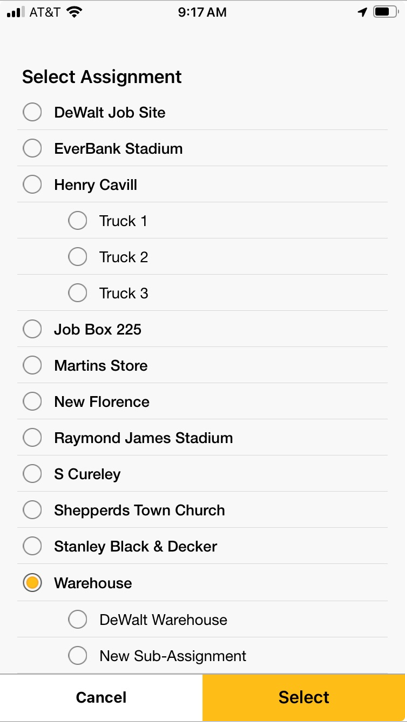This screenshot has width=407, height=722.
Task: Select Henry Cavill radio option
Action: 32,185
